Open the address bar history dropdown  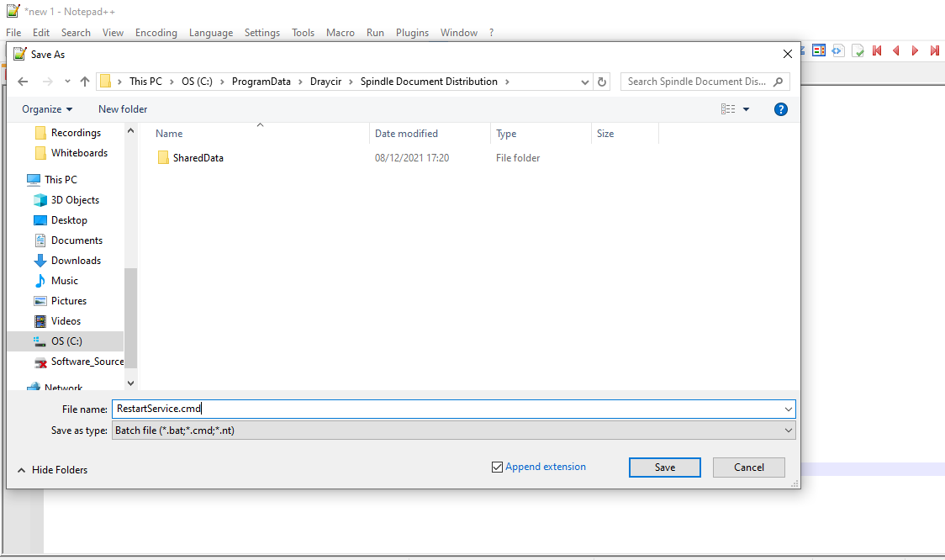click(x=584, y=82)
